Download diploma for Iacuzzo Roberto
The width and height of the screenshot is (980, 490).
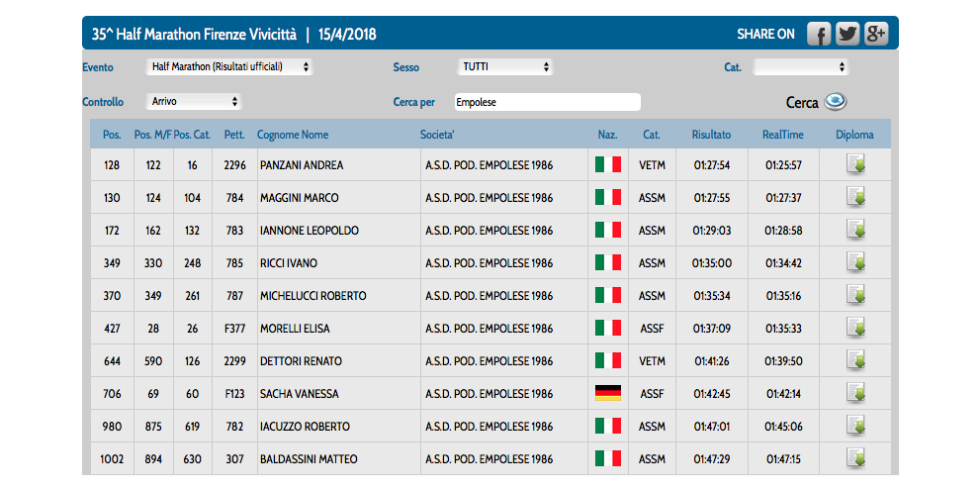pos(855,425)
